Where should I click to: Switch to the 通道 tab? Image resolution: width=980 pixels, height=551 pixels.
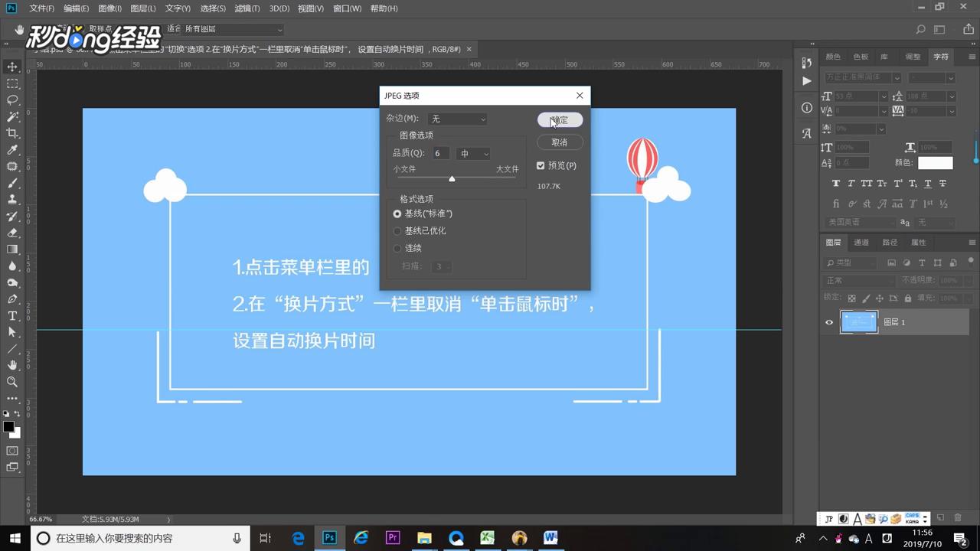pos(861,243)
